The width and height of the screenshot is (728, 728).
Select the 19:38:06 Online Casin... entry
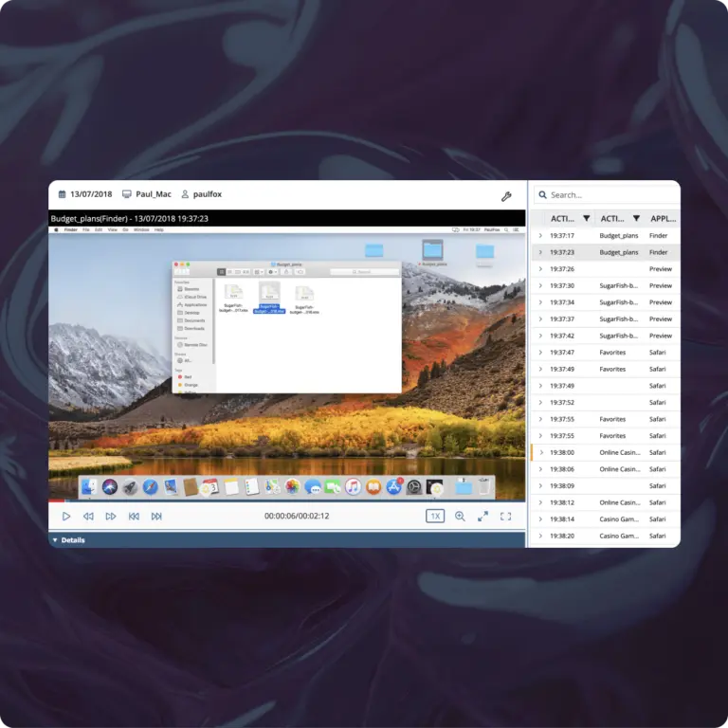point(606,469)
